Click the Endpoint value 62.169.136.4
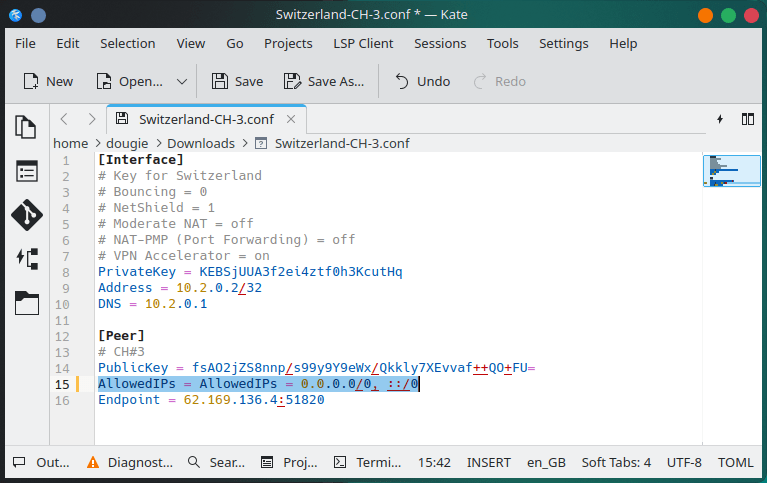 tap(230, 400)
